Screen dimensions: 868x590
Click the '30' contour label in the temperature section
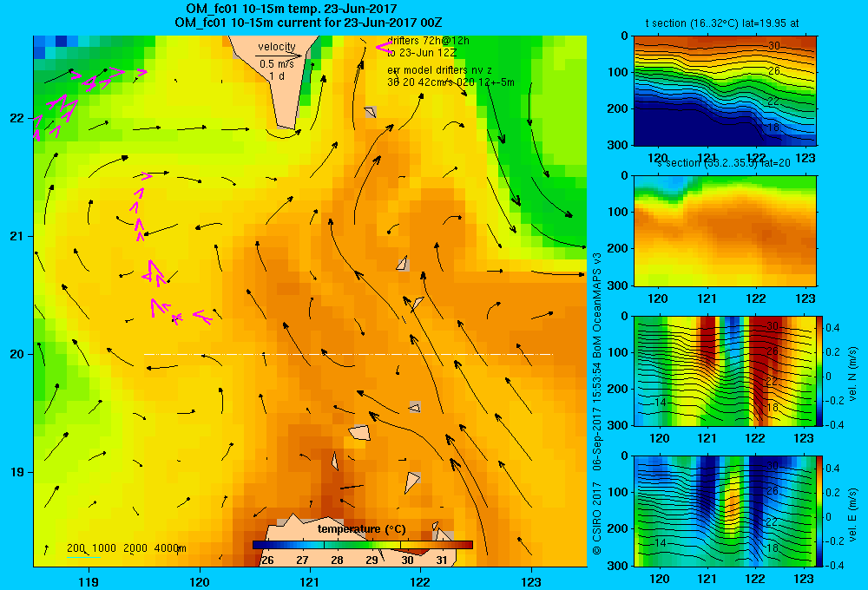(x=774, y=46)
